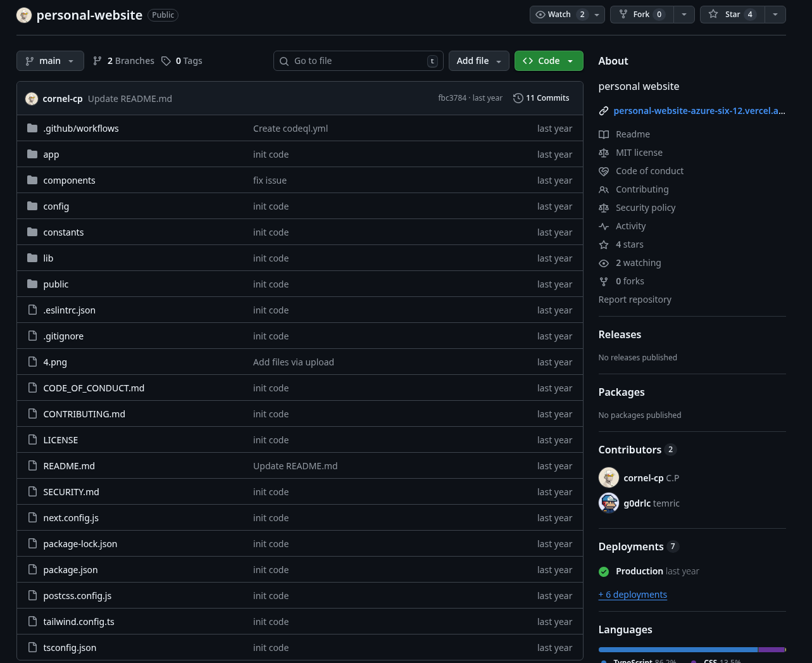Screen dimensions: 812x663
Task: Open the green Code dropdown button
Action: (549, 61)
